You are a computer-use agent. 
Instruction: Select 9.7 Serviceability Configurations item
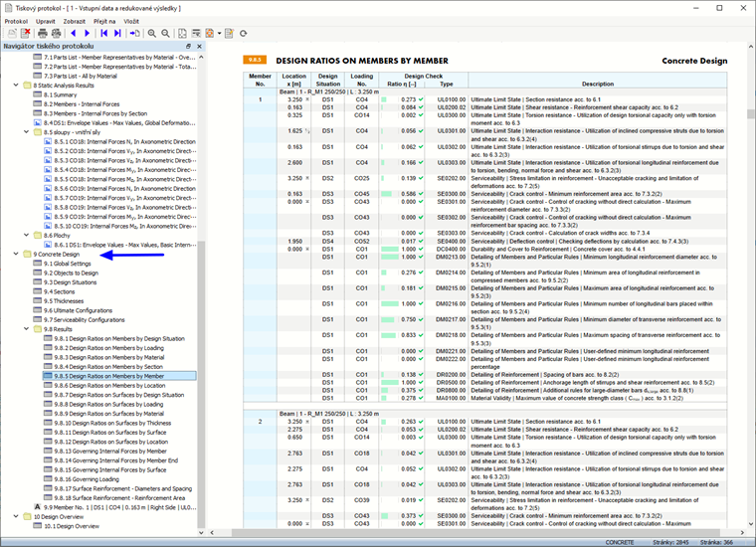point(85,319)
